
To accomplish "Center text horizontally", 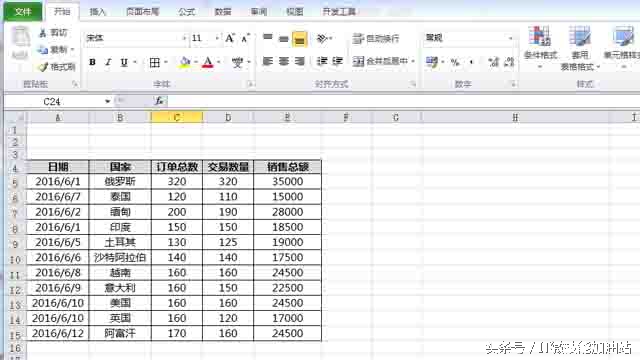I will 284,62.
